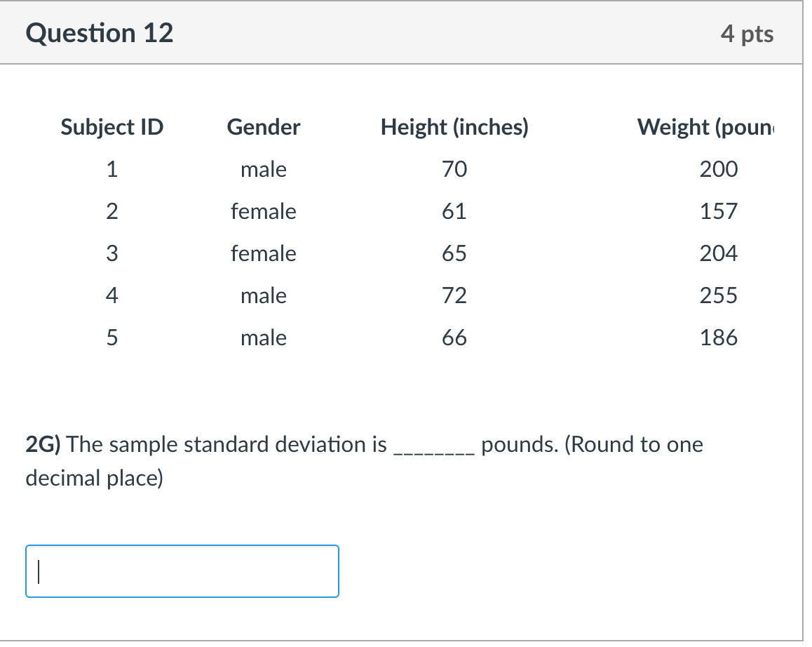Click the Gender column header
This screenshot has height=647, width=812.
[264, 127]
